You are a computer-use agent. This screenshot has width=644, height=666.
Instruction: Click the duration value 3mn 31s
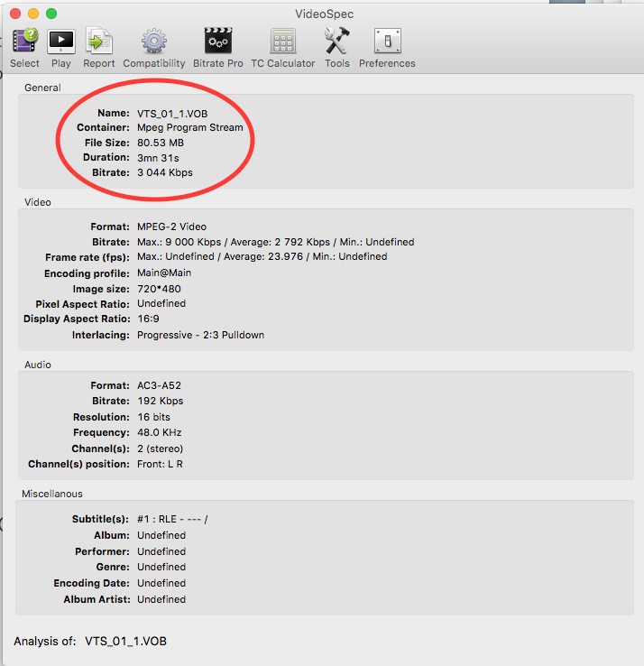(158, 158)
